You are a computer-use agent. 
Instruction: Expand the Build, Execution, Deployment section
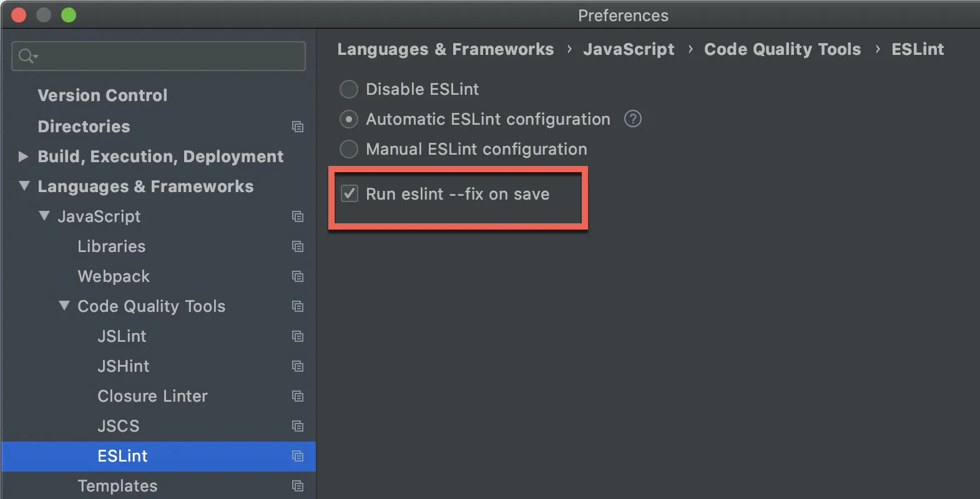tap(24, 157)
